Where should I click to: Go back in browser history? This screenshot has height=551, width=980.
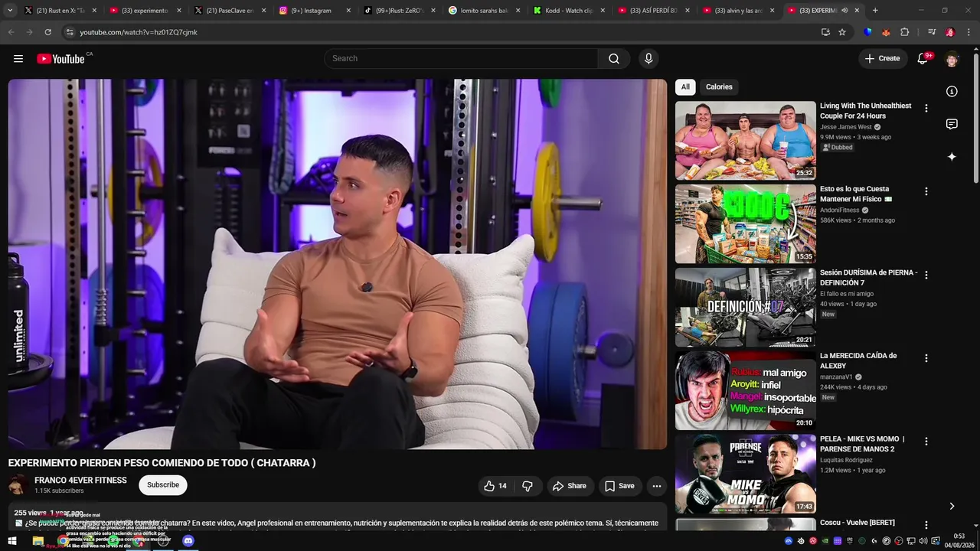pyautogui.click(x=11, y=32)
